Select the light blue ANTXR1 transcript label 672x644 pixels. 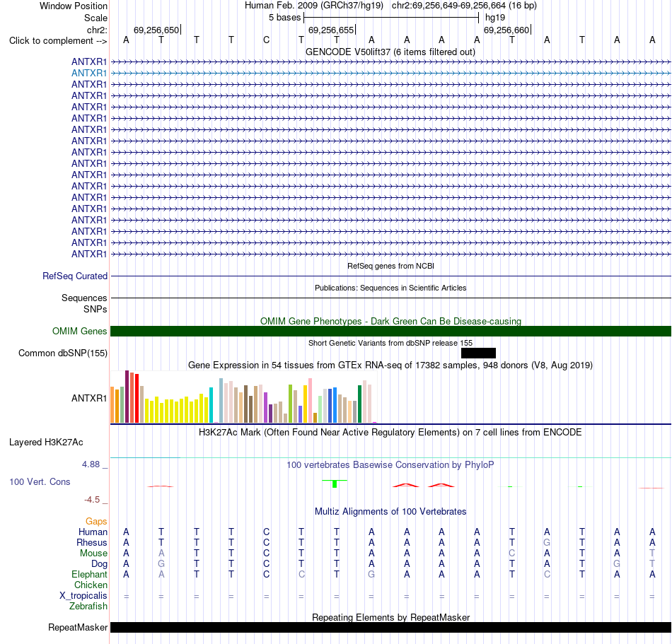[89, 74]
